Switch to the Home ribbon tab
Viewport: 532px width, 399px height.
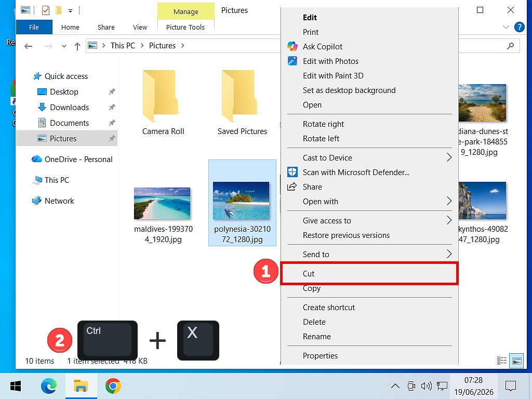click(x=70, y=27)
